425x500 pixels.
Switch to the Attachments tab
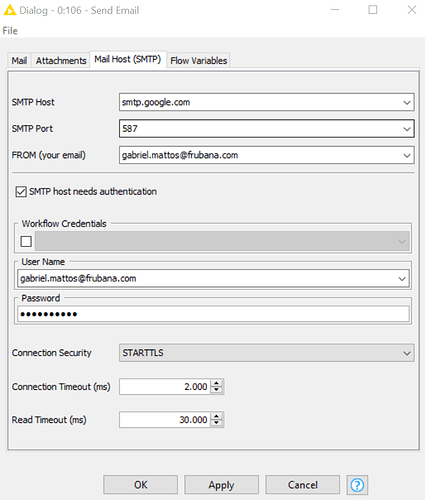pyautogui.click(x=61, y=61)
